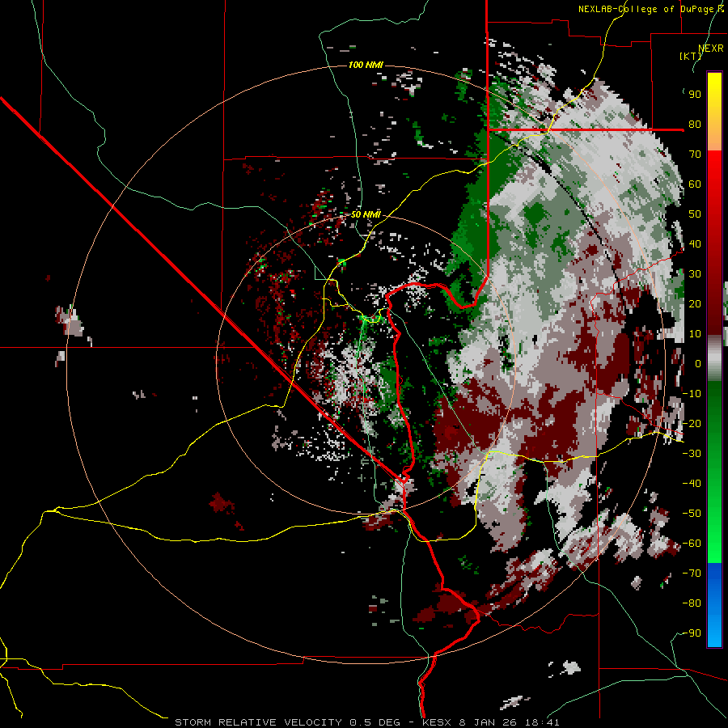
Task: Click the 60 value on the velocity scale
Action: pos(695,184)
